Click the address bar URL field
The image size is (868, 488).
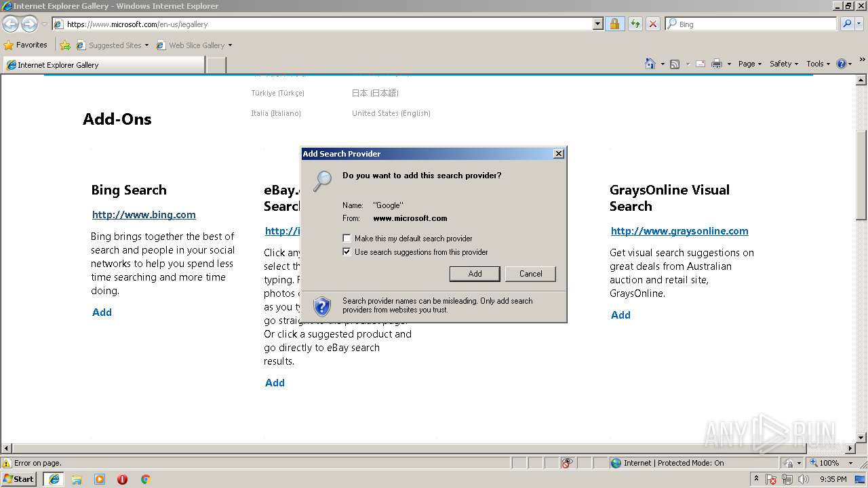322,24
